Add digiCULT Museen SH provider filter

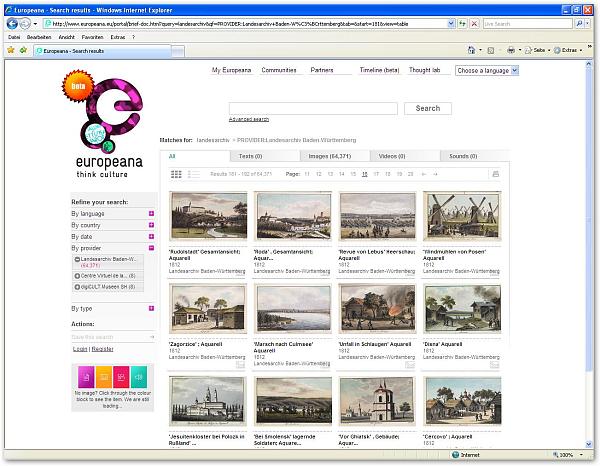coord(77,287)
